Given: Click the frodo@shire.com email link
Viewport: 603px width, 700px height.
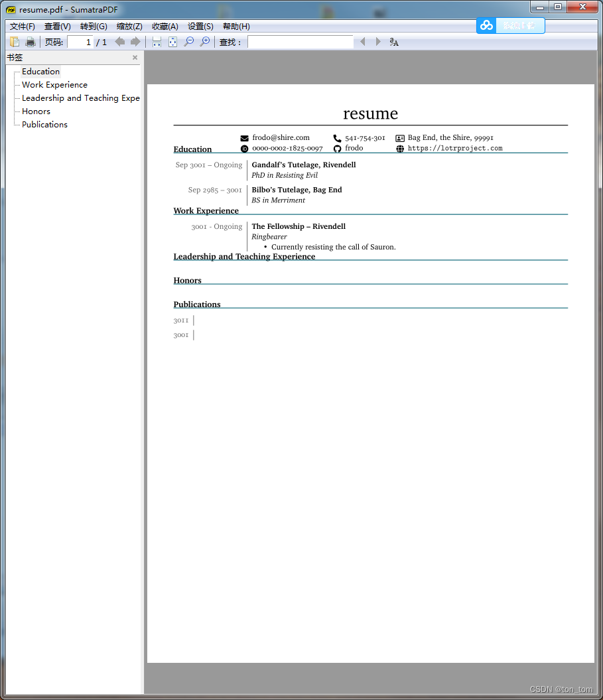Looking at the screenshot, I should pos(281,137).
